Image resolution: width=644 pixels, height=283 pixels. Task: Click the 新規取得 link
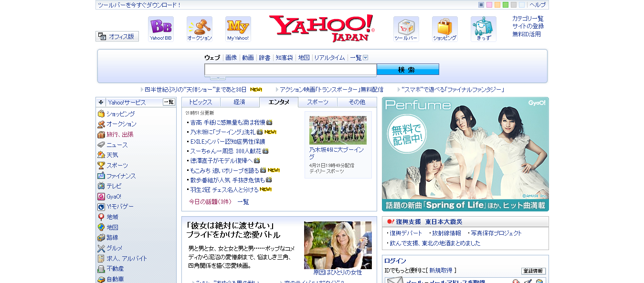point(441,271)
